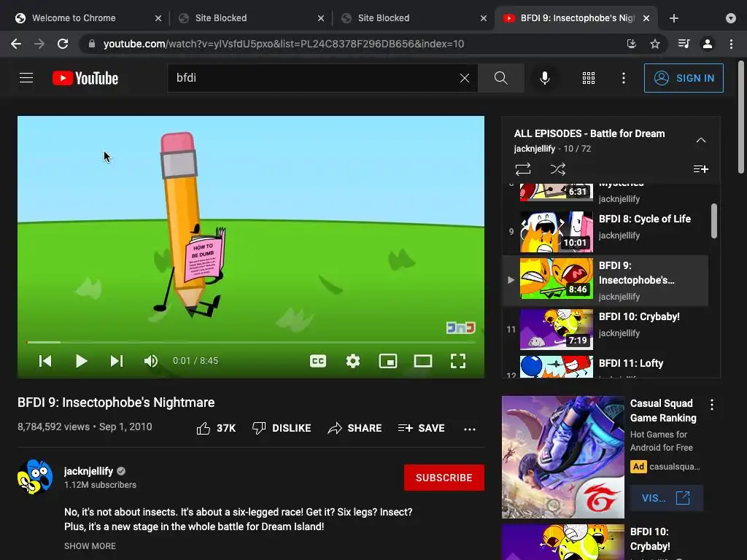Share the video

tap(355, 428)
